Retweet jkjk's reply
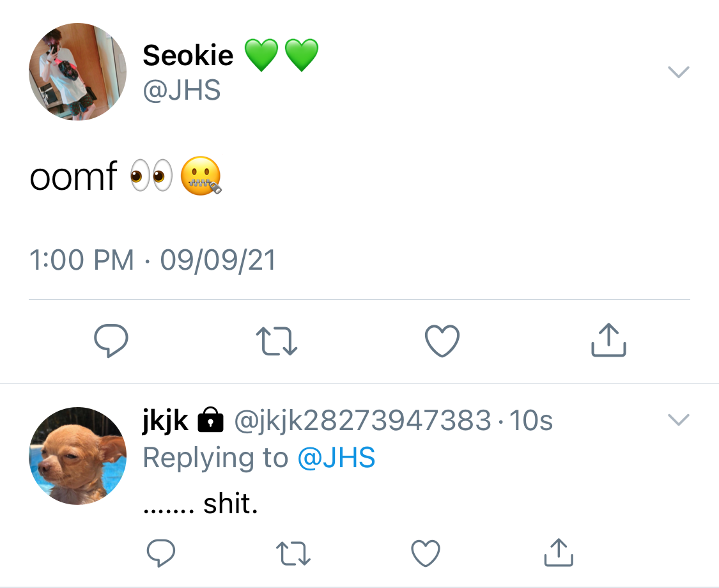 click(x=293, y=553)
